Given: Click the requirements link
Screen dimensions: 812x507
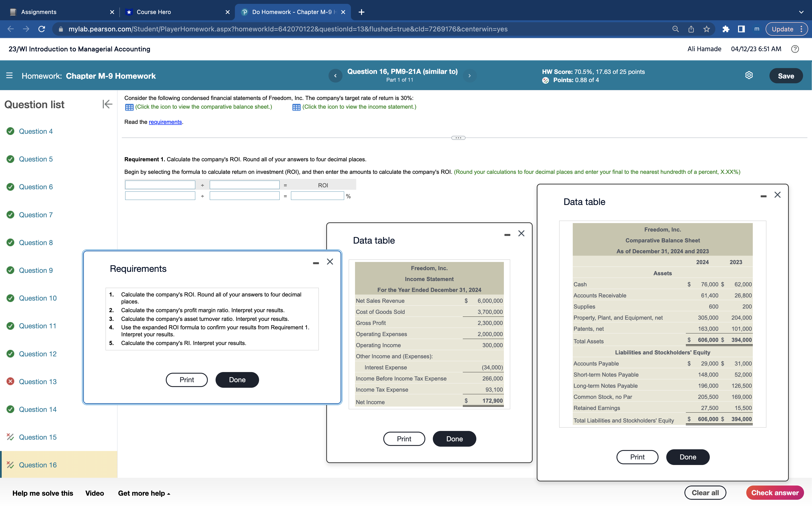Looking at the screenshot, I should coord(165,122).
